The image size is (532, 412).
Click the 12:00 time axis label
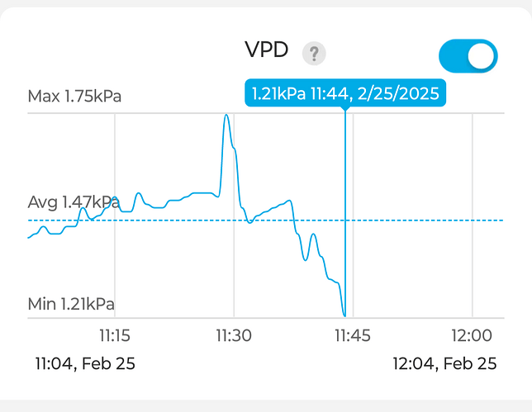[x=473, y=336]
